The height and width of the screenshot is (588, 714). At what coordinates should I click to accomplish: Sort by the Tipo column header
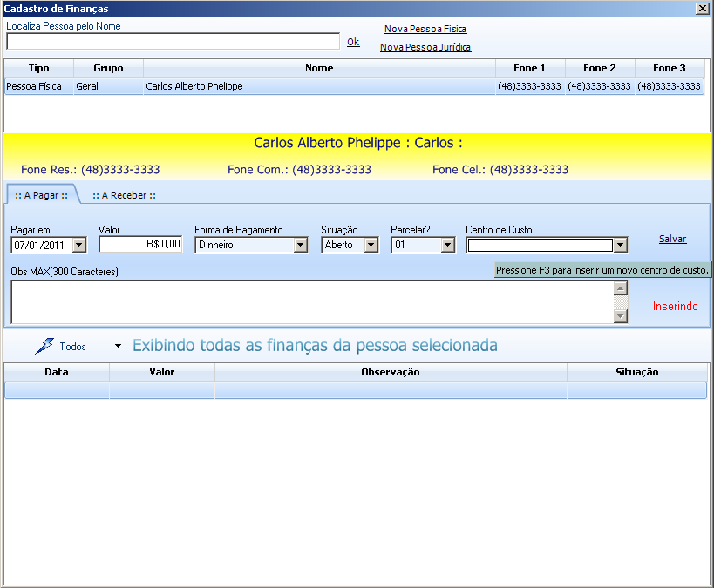38,68
